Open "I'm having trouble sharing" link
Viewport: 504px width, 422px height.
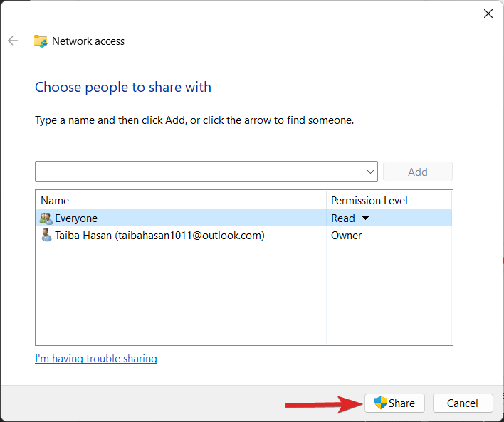(x=96, y=359)
